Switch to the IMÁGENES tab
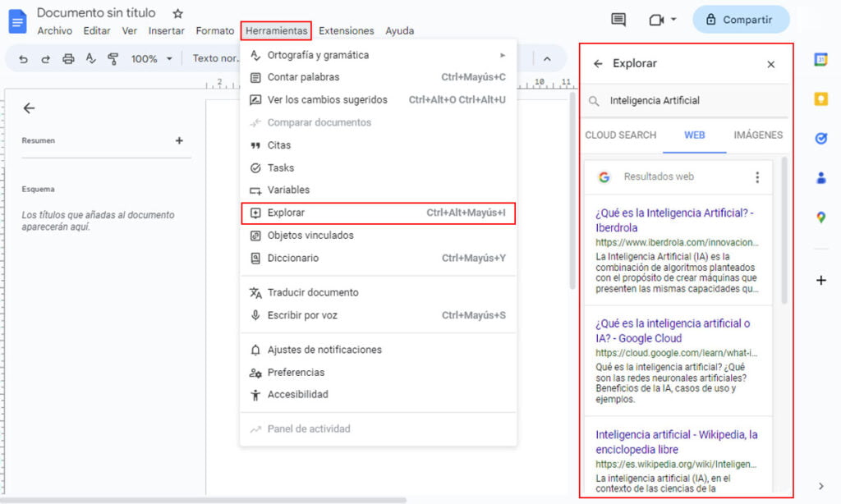 tap(758, 135)
